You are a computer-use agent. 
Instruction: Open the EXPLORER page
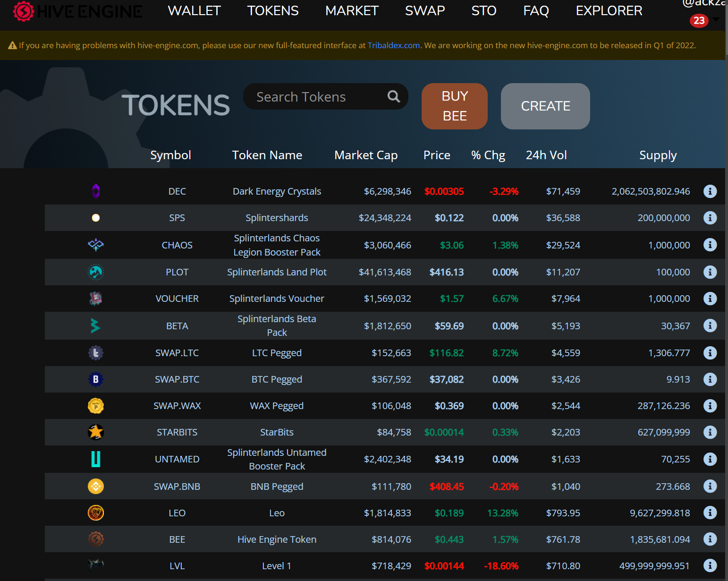609,10
